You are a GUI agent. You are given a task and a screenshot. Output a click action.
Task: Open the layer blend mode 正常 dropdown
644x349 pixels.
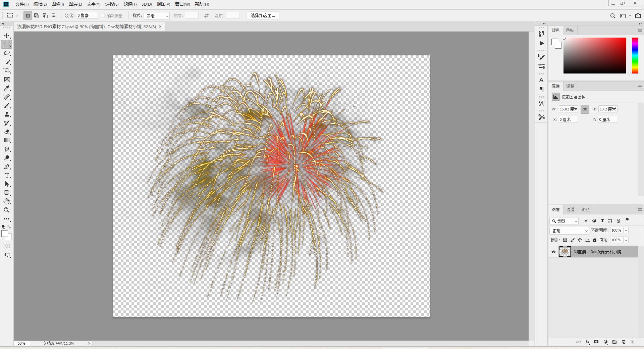569,231
